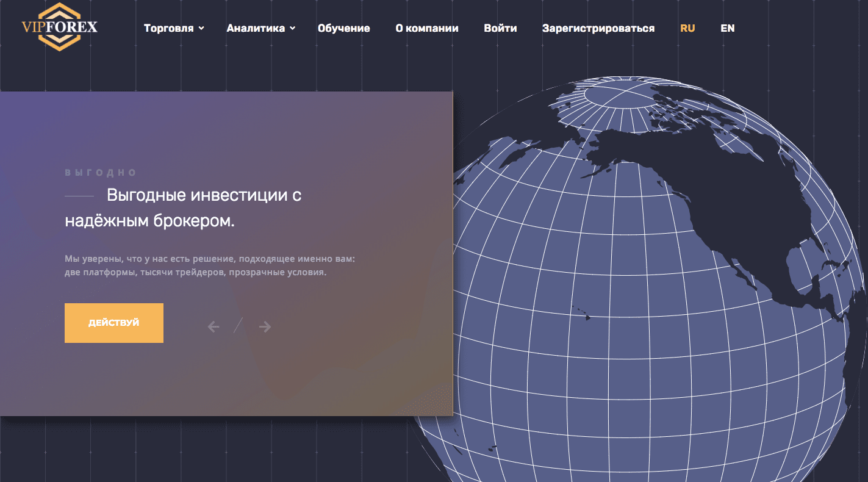The image size is (868, 482).
Task: Click the ДЕЙСТВУЙ call-to-action button
Action: [x=113, y=323]
